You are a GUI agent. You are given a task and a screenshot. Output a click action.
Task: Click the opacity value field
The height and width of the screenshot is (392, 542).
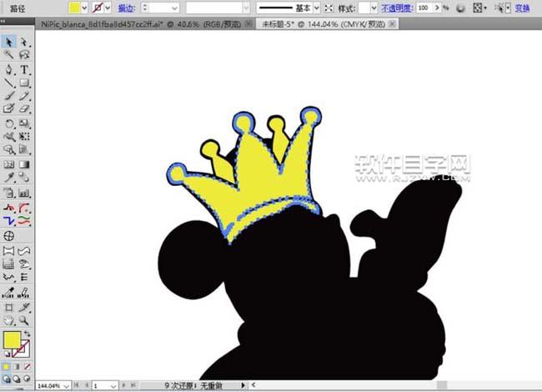click(424, 8)
